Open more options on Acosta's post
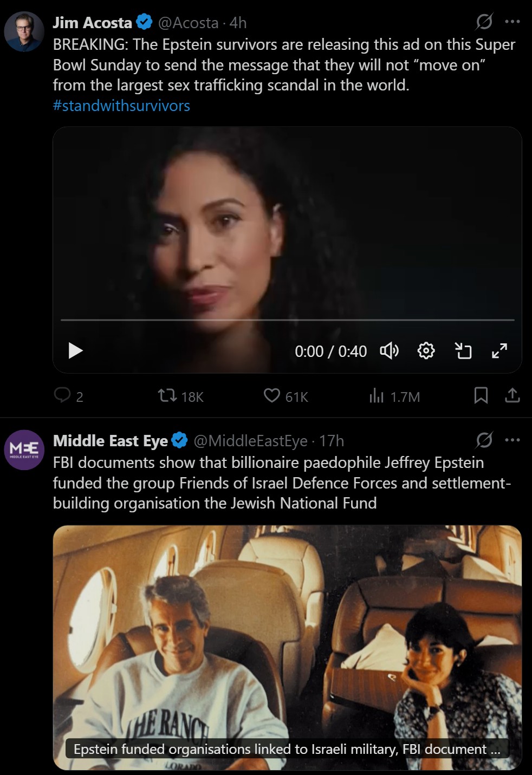The height and width of the screenshot is (775, 532). click(512, 22)
